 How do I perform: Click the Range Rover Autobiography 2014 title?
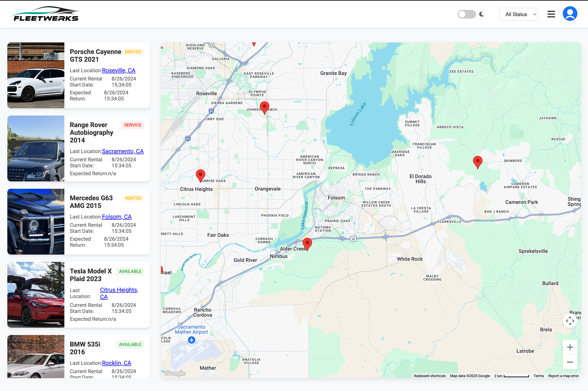92,133
